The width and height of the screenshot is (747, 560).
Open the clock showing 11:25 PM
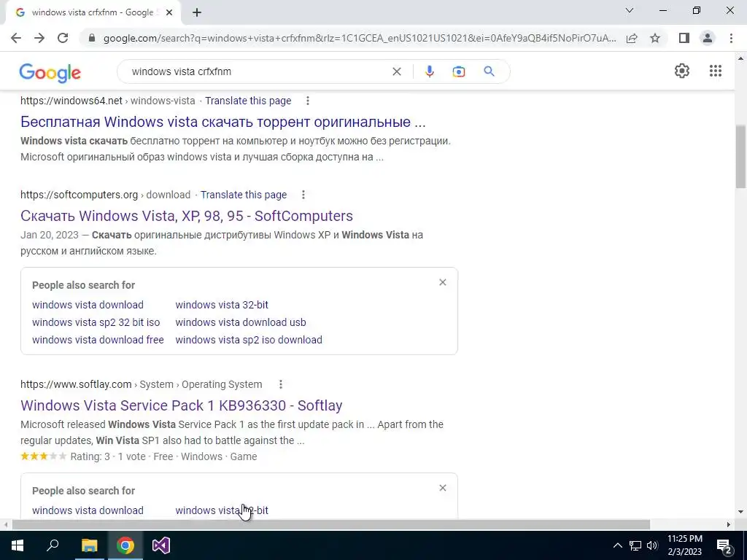[x=685, y=545]
